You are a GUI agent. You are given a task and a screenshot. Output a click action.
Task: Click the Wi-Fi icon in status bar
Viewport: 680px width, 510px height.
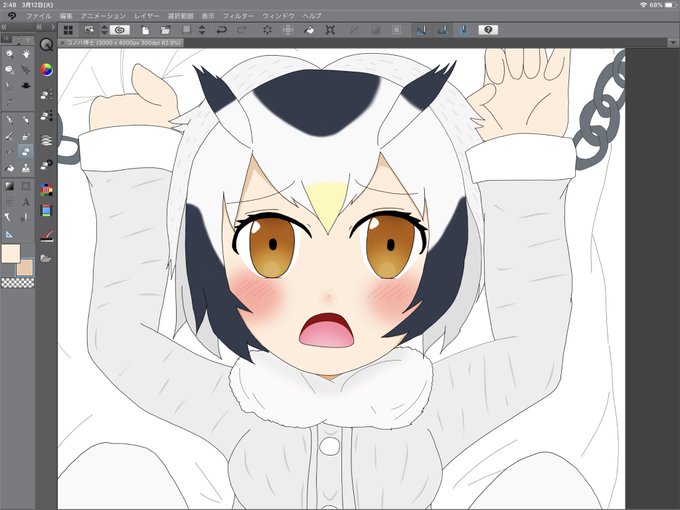(x=644, y=5)
